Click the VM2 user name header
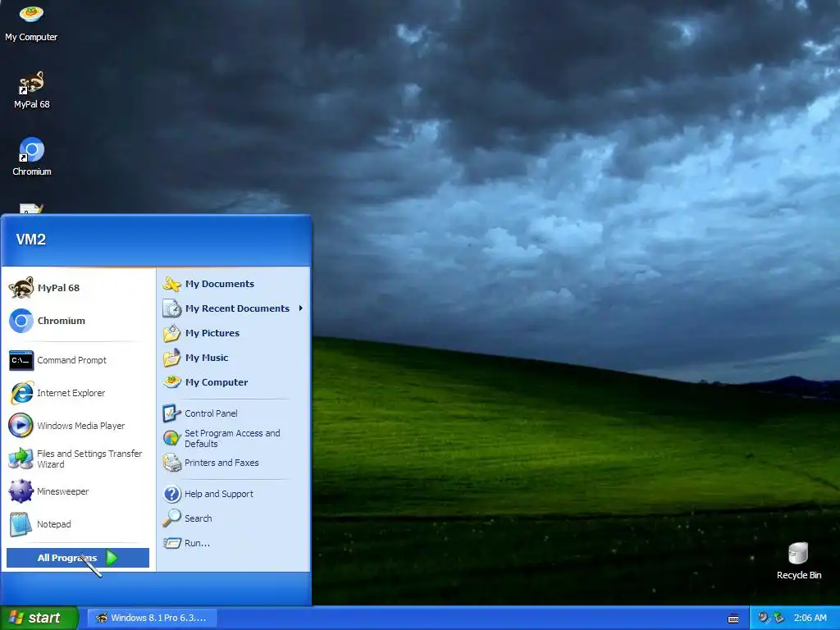The height and width of the screenshot is (630, 840). (31, 240)
